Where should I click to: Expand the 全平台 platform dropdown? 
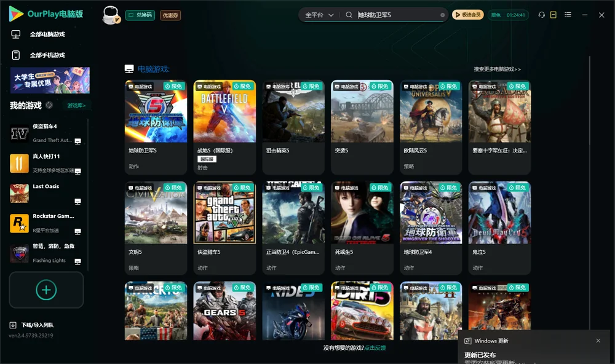tap(319, 15)
